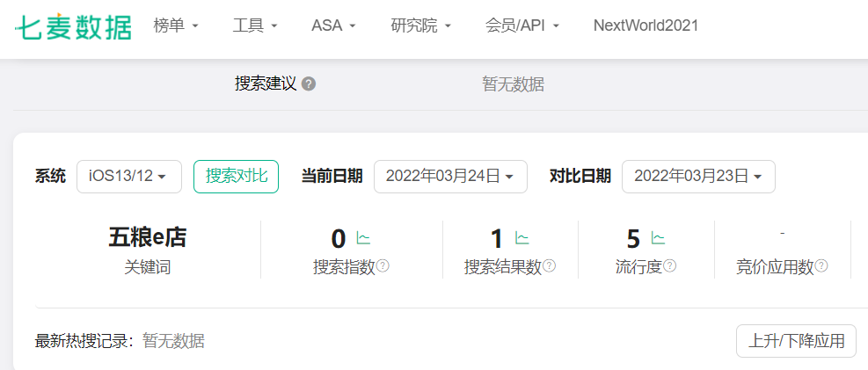Open the 当前日期 2022年03月24日 date dropdown
This screenshot has width=868, height=370.
450,177
